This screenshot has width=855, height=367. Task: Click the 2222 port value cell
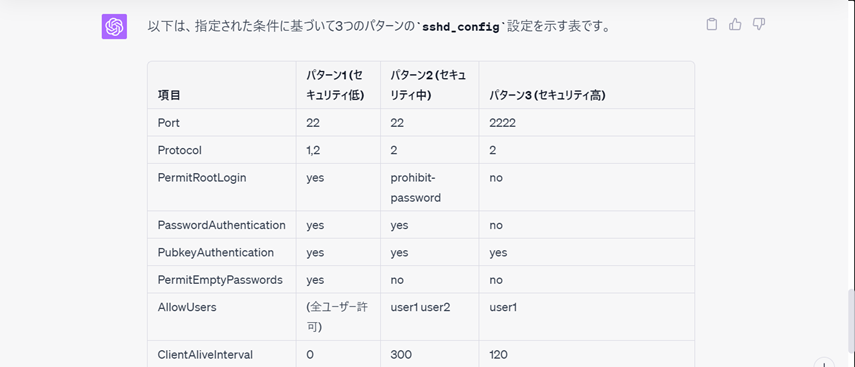[x=502, y=123]
